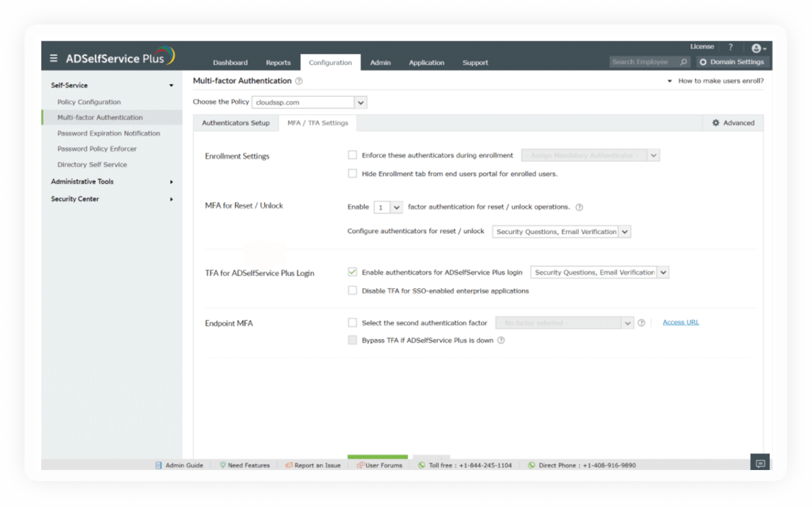This screenshot has width=812, height=506.
Task: Click the question mark help icon in header
Action: pyautogui.click(x=730, y=47)
